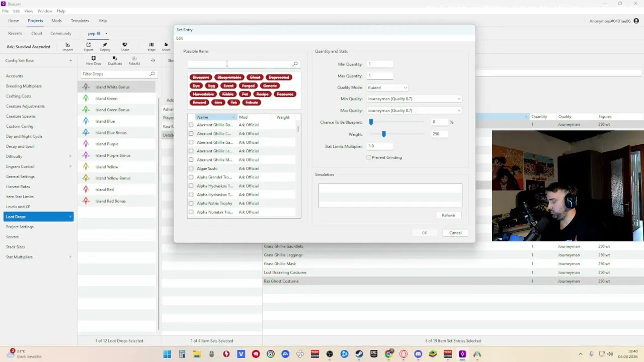Toggle the Kibble tag filter

coord(227,94)
